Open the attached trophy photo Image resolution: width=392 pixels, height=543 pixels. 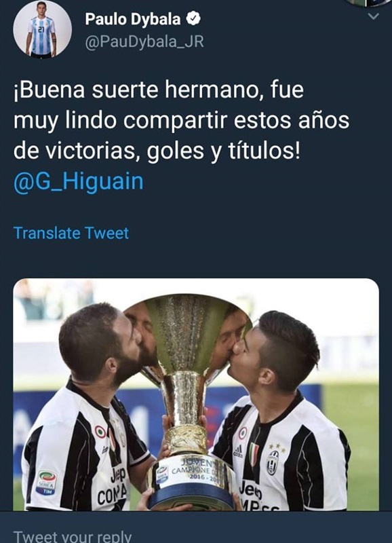[196, 394]
